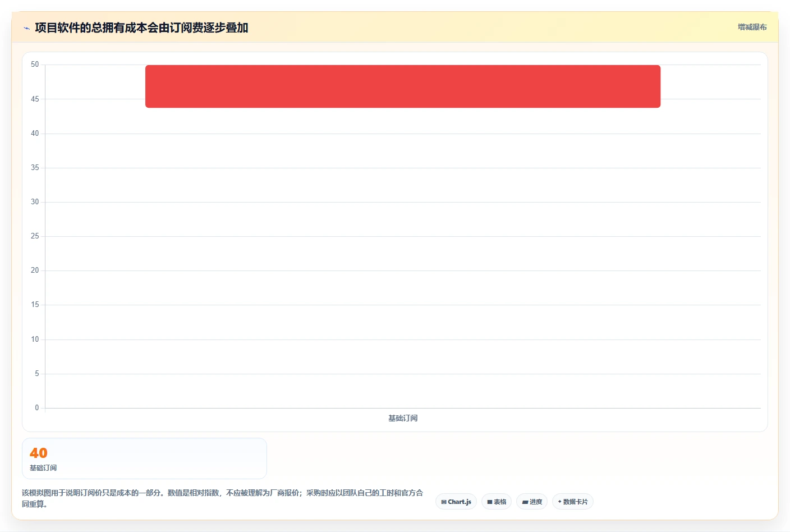Click the 增减瀑布 label in header

point(752,27)
